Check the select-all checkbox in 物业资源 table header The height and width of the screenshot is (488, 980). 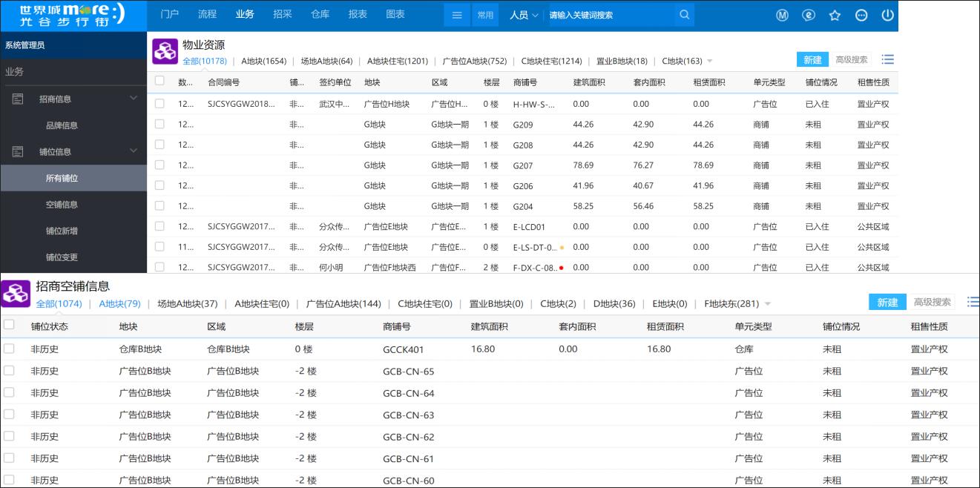coord(158,83)
